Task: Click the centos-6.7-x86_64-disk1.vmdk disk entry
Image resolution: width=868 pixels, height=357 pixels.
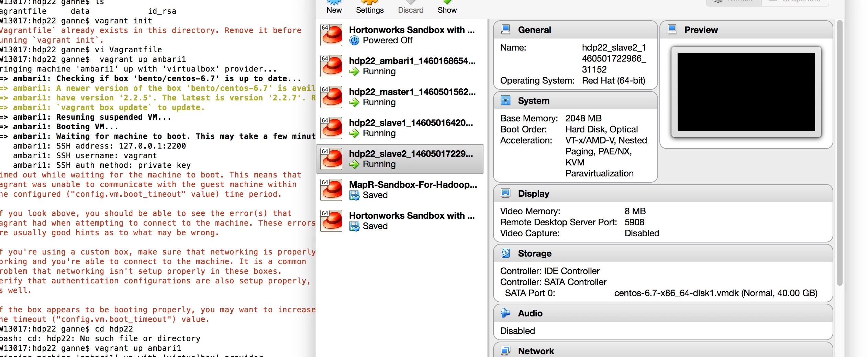Action: [x=716, y=293]
